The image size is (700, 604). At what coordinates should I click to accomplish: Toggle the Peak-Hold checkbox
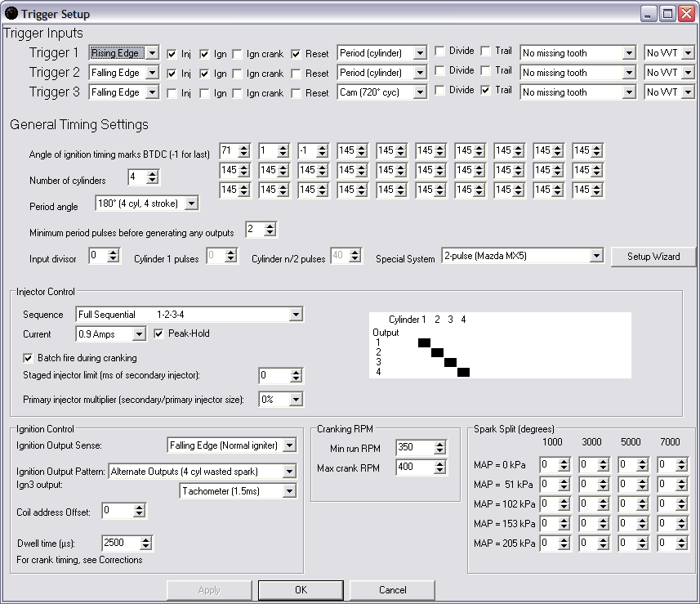point(159,333)
